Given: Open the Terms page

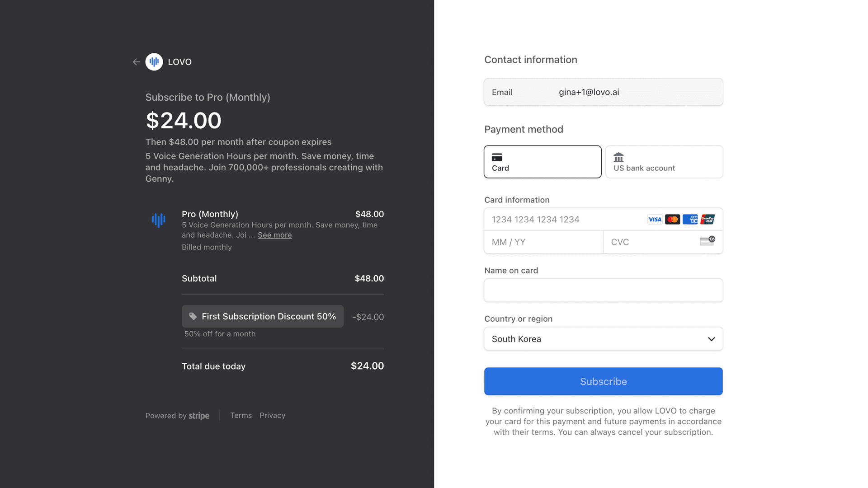Looking at the screenshot, I should click(241, 415).
